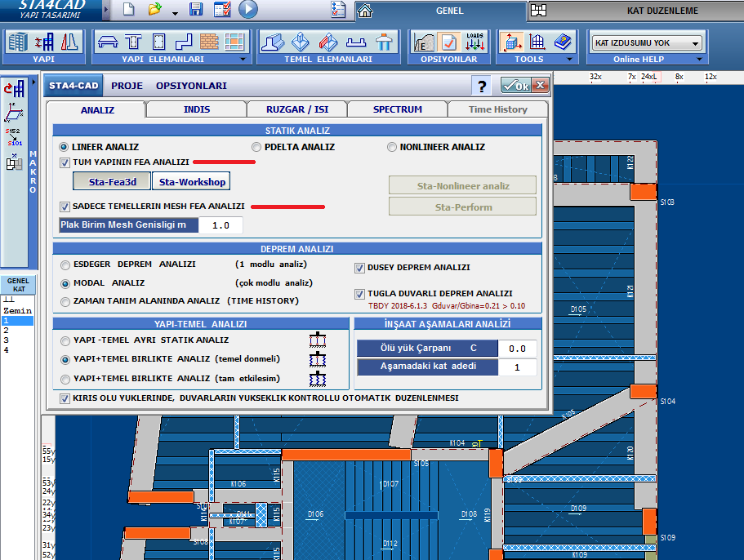Click the 3D axis coordinate icon in sidebar
744x560 pixels.
click(x=15, y=112)
